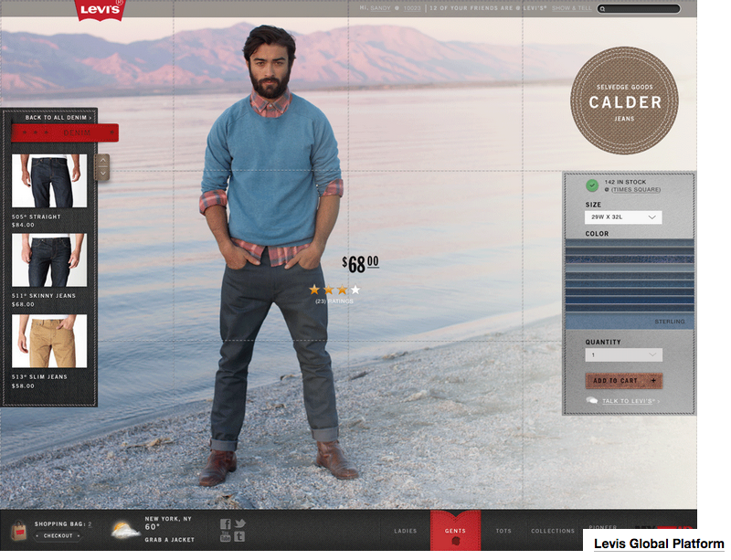Open the shopping bag icon
Viewport: 731px width, 560px height.
tap(18, 531)
